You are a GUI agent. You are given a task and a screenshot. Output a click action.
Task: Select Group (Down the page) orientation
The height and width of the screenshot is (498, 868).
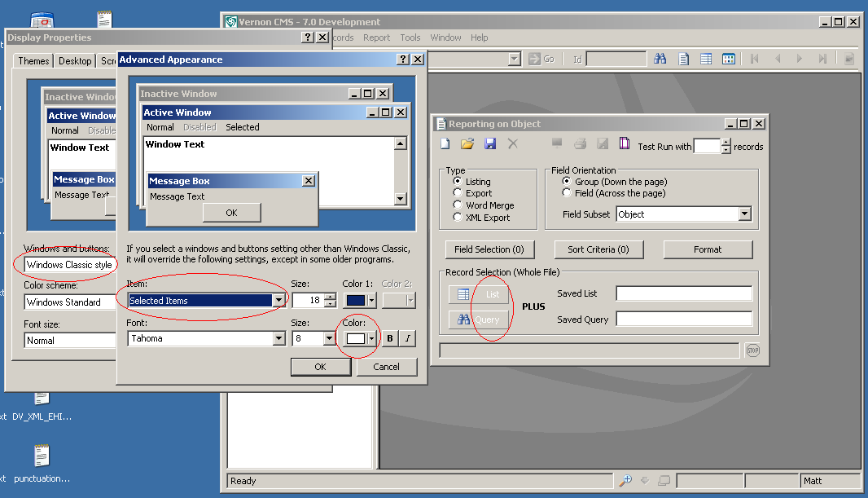click(x=566, y=181)
